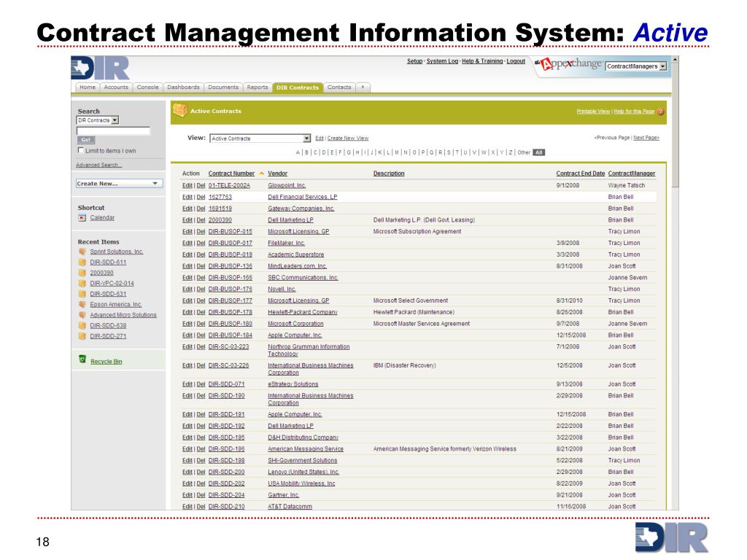
Task: Click the scrollbar up arrow
Action: coord(675,60)
